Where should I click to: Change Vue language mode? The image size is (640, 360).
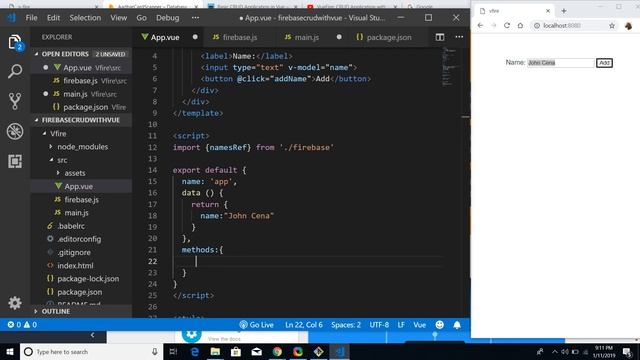(x=420, y=325)
